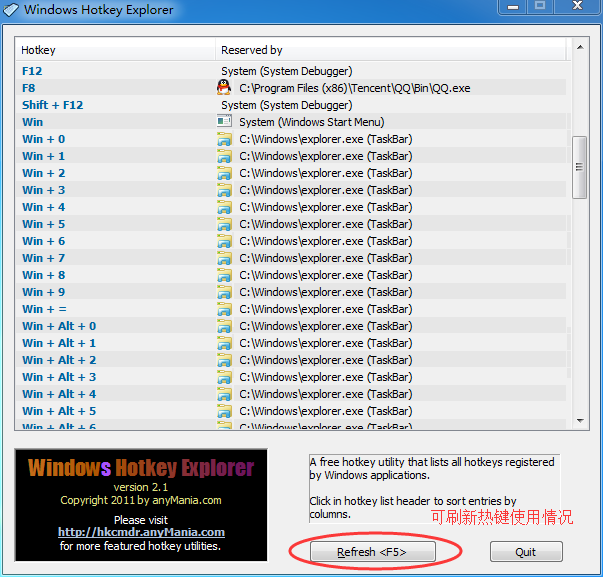Select the Win hotkey entry
Viewport: 603px width, 577px height.
coord(32,122)
